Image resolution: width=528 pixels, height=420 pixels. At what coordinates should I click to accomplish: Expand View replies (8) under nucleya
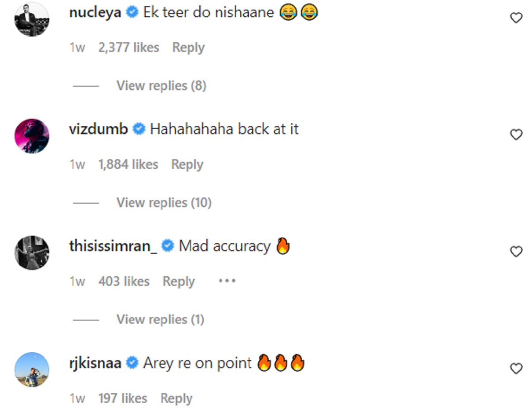pyautogui.click(x=161, y=86)
